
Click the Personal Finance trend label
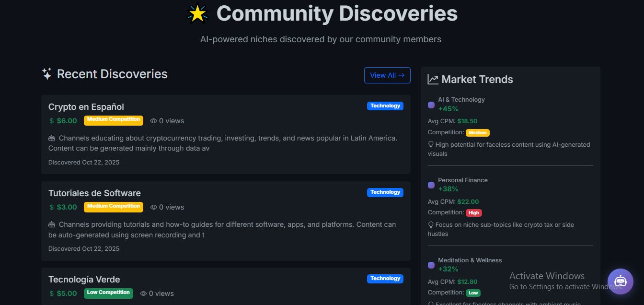click(x=463, y=180)
